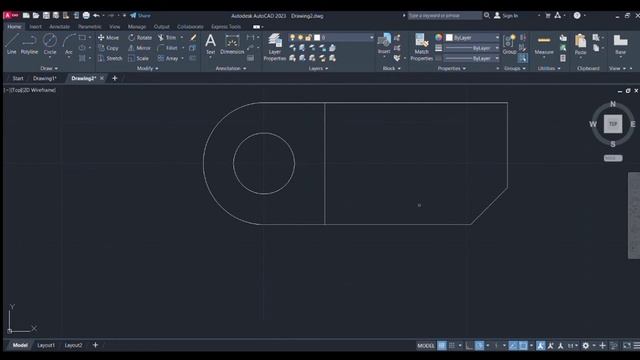The width and height of the screenshot is (640, 360).
Task: Expand the Modify panel
Action: click(148, 69)
